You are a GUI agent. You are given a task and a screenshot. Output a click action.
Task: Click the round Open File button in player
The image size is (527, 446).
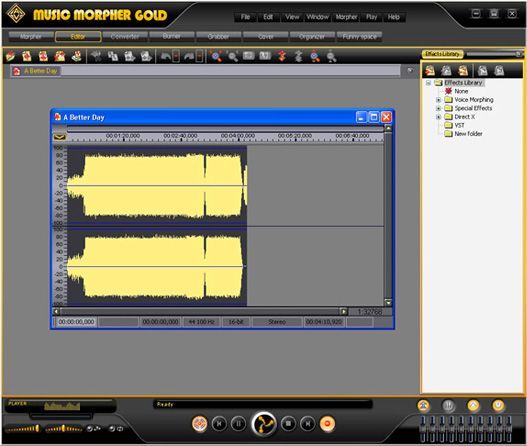click(x=199, y=423)
